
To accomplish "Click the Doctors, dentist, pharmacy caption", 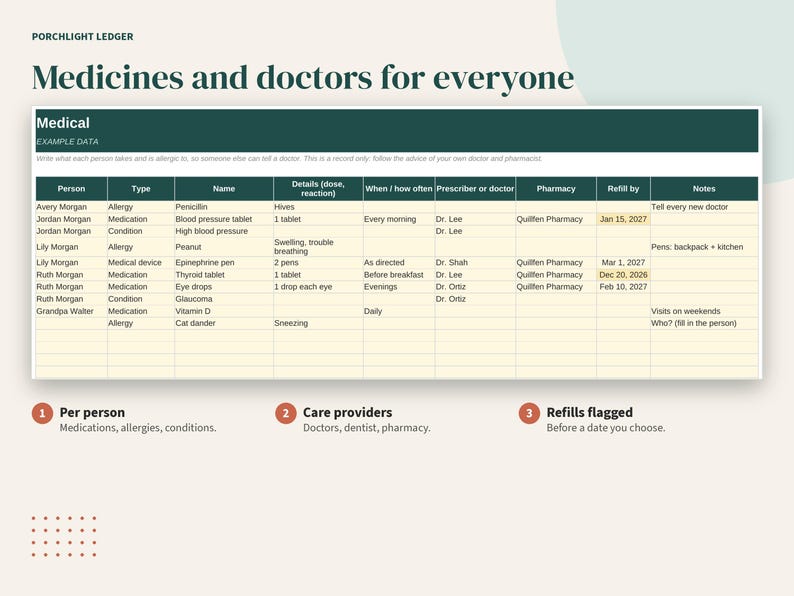I will coord(367,428).
